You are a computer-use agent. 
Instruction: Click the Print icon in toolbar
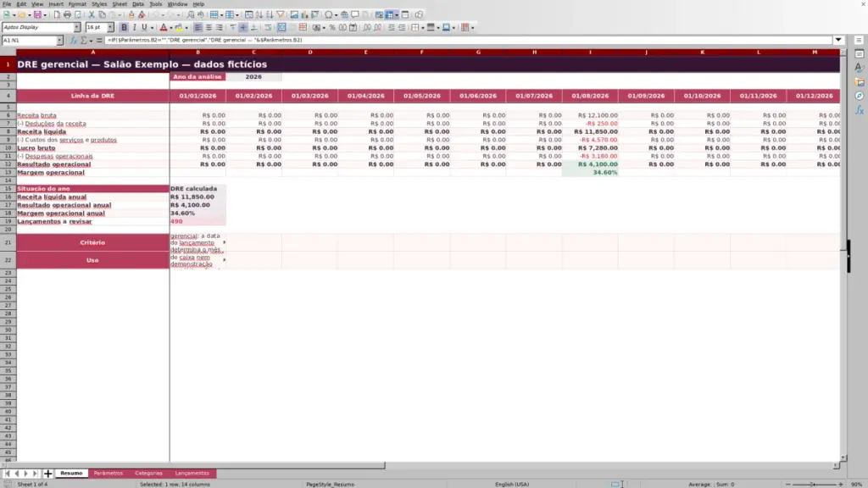point(67,15)
